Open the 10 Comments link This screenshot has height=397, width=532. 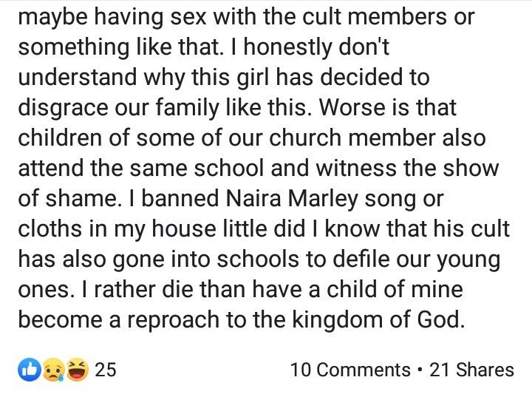[350, 370]
